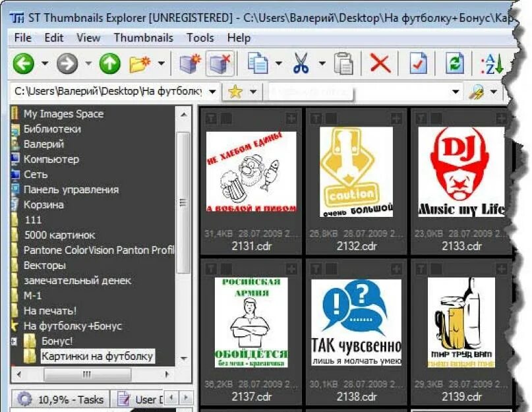Click the tab strip left arrow
The width and height of the screenshot is (532, 412).
point(172,397)
